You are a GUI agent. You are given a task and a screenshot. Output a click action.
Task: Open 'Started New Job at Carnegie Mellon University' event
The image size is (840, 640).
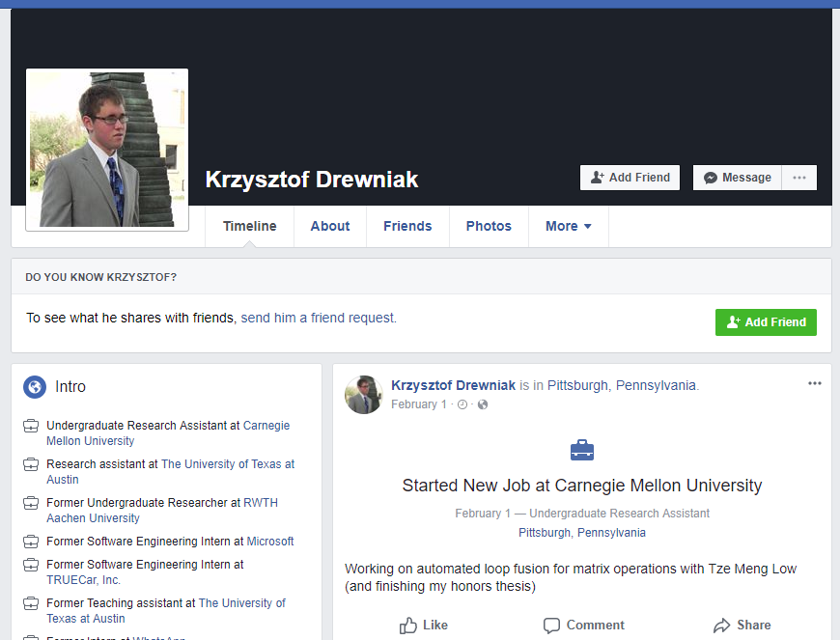582,486
